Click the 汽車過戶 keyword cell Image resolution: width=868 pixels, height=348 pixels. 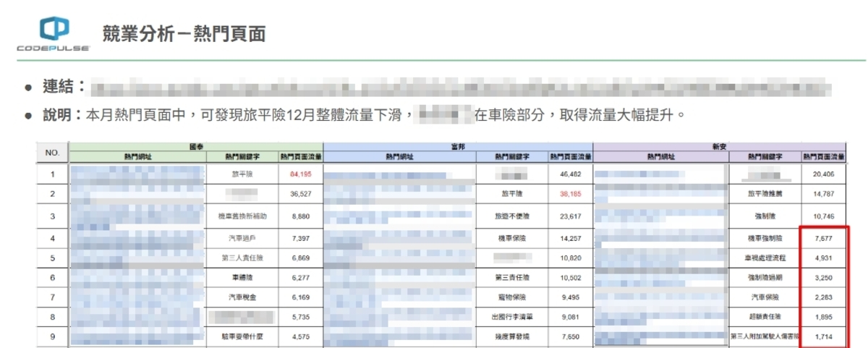coord(242,237)
